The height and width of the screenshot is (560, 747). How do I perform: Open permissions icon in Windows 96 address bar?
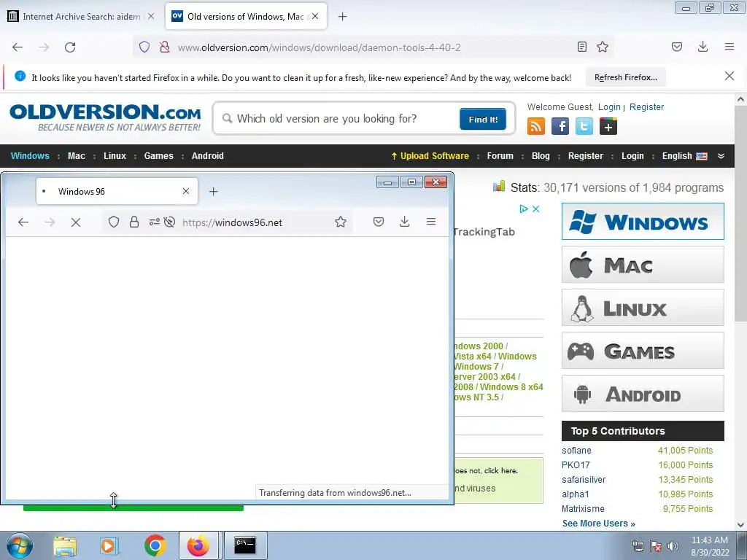point(155,222)
